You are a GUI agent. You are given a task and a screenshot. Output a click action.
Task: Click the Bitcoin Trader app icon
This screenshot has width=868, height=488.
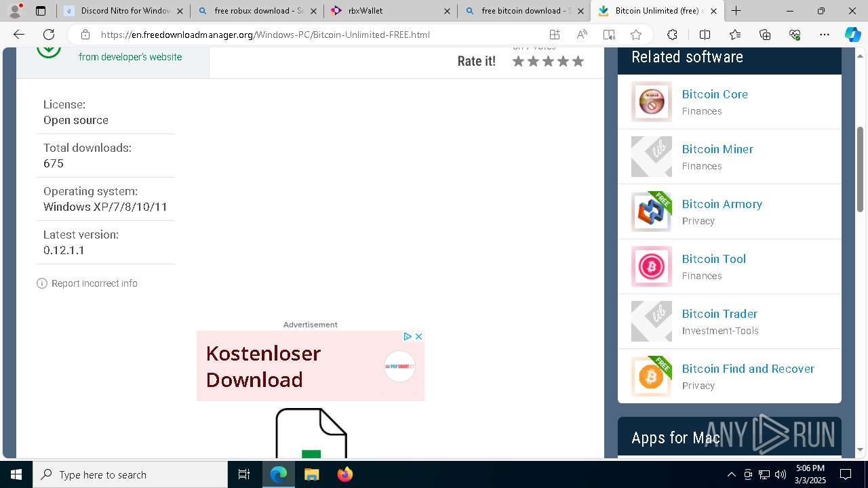click(652, 321)
